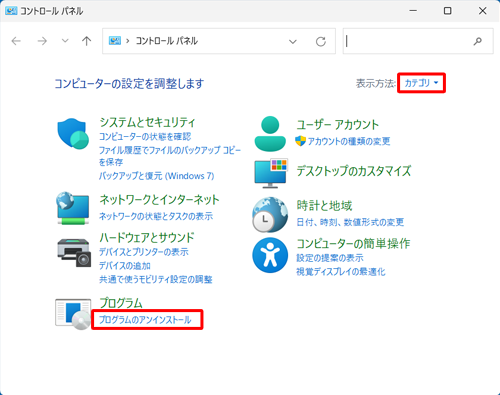Open ファイル履歴でファイルのバックアップ コピーを保存 link
Image resolution: width=500 pixels, height=395 pixels.
pyautogui.click(x=170, y=156)
